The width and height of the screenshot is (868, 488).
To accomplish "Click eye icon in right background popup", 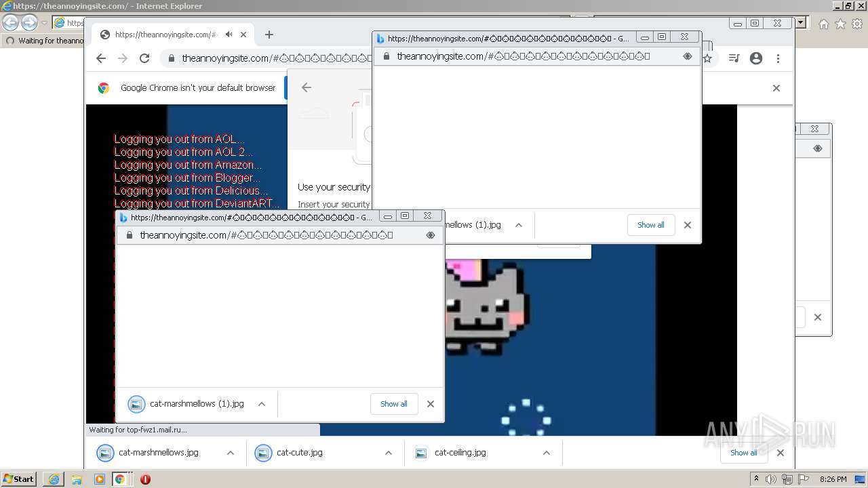I will coord(818,148).
